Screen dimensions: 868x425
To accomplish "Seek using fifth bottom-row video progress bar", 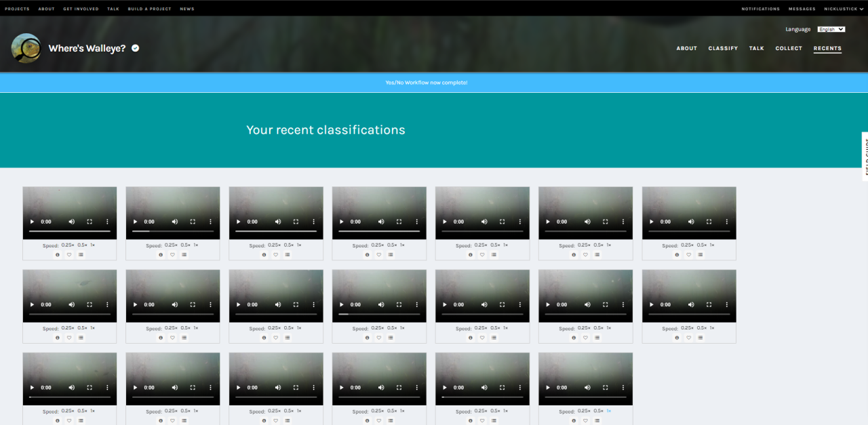I will click(x=482, y=397).
